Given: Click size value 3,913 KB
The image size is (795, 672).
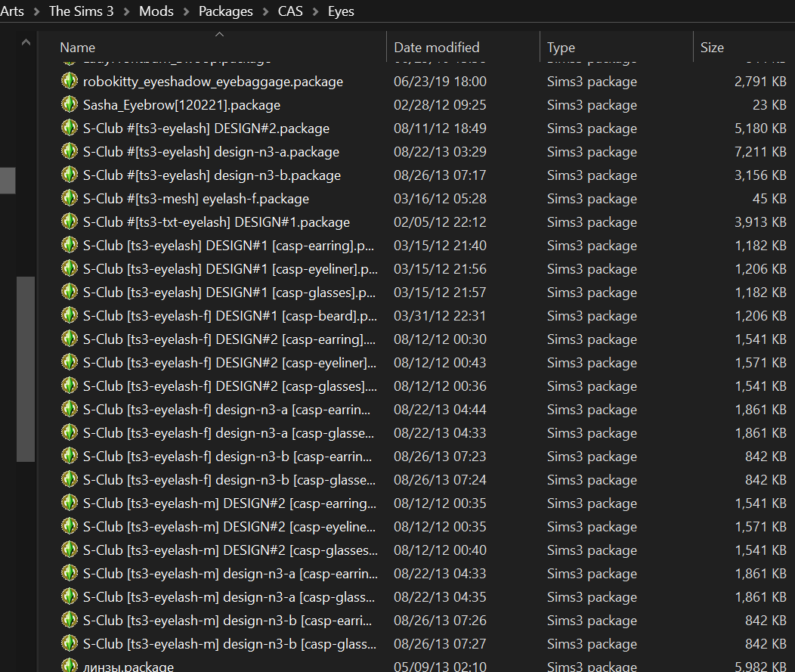Looking at the screenshot, I should tap(760, 222).
